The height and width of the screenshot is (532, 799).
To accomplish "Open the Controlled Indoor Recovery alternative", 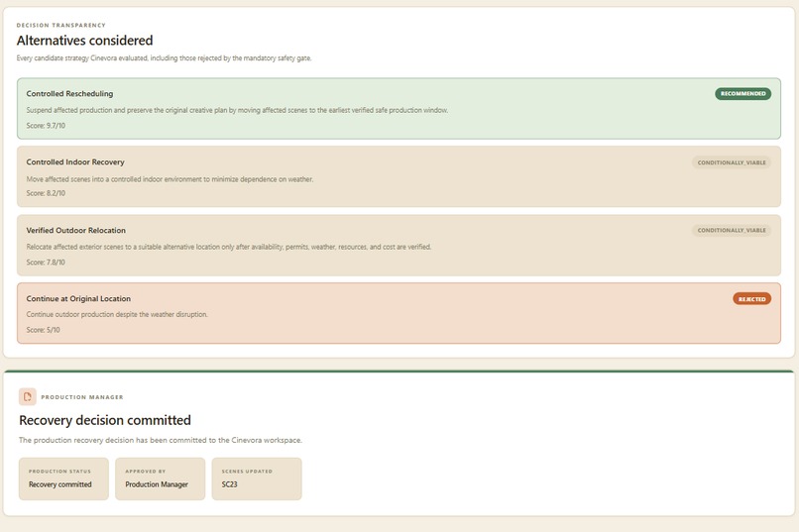I will (x=399, y=176).
